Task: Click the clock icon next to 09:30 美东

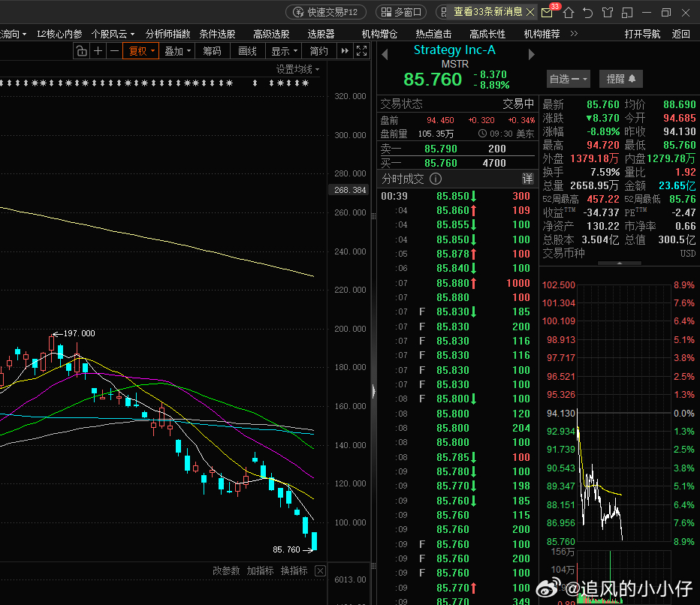Action: tap(482, 134)
